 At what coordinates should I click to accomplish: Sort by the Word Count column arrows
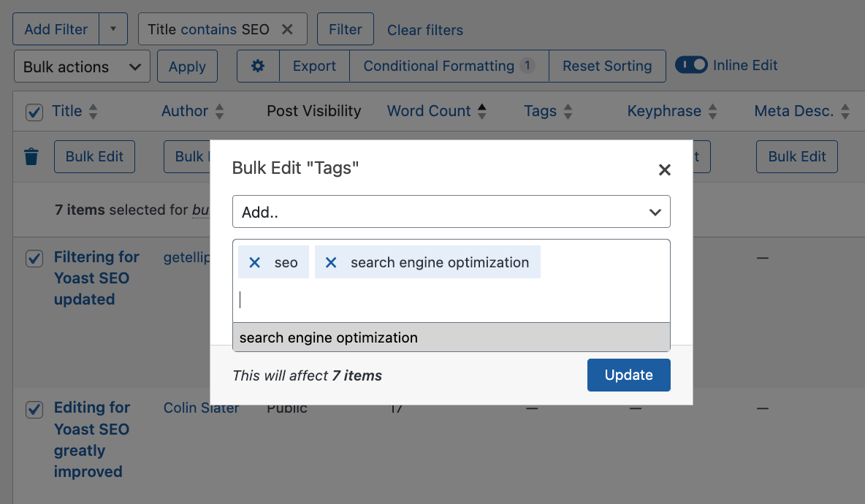click(x=482, y=110)
